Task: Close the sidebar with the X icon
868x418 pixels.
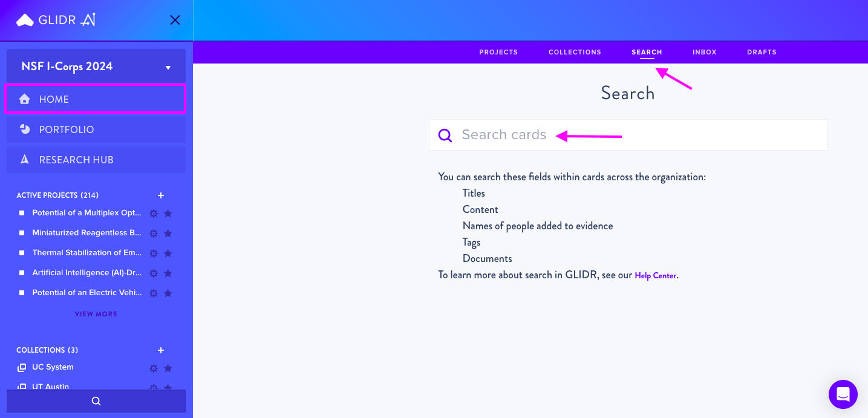Action: [175, 20]
